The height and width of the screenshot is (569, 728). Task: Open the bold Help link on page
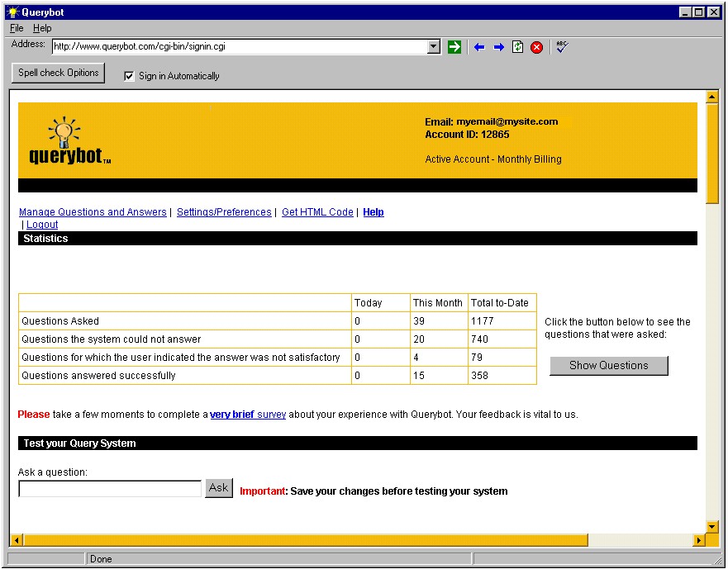(374, 212)
